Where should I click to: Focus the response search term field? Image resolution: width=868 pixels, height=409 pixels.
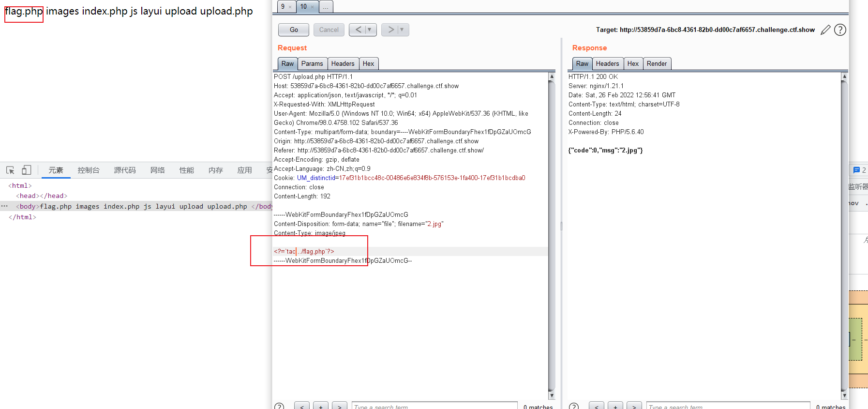[728, 406]
